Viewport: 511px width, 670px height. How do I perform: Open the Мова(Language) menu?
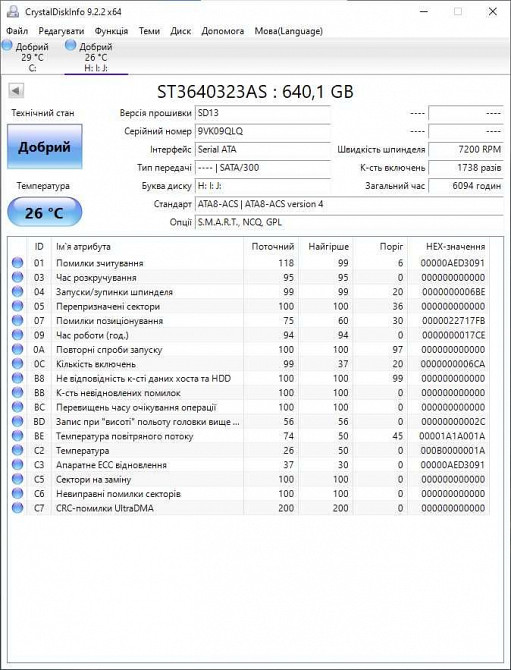pos(288,31)
